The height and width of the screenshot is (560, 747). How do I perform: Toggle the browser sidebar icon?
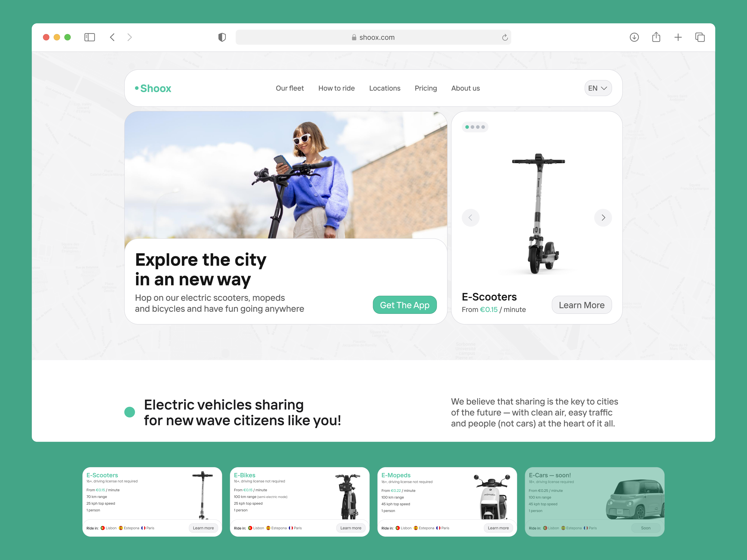(89, 37)
